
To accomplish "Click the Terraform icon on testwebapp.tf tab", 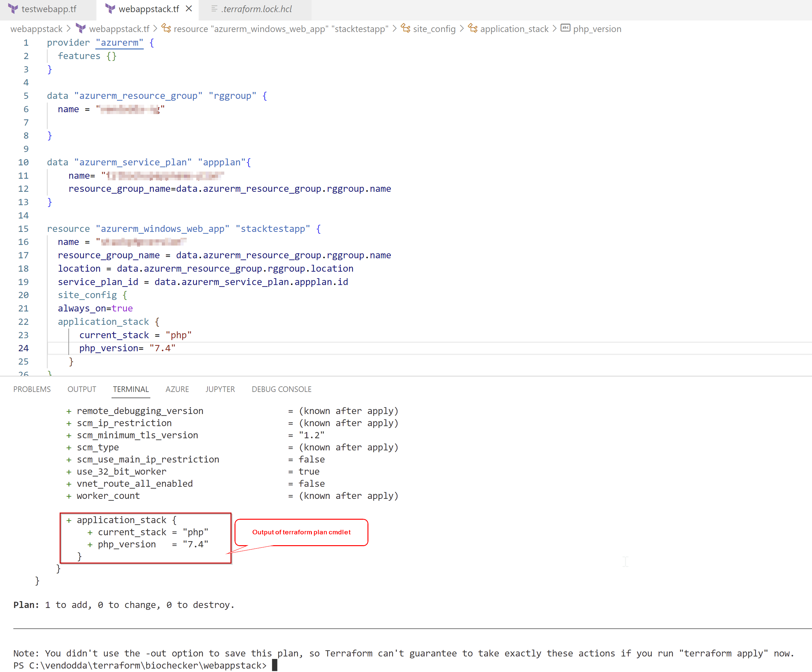I will pyautogui.click(x=13, y=9).
